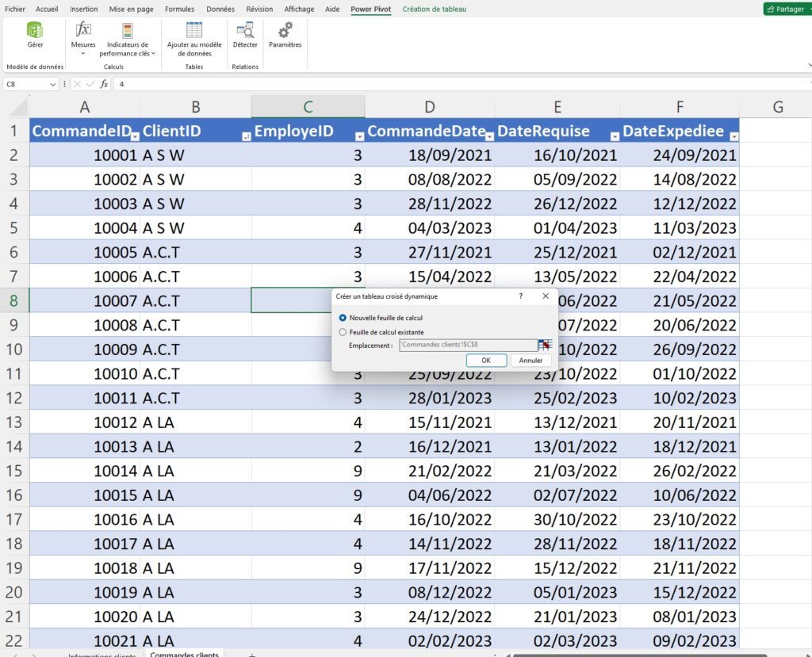Viewport: 812px width, 657px height.
Task: Switch to the Formules tab
Action: tap(180, 9)
